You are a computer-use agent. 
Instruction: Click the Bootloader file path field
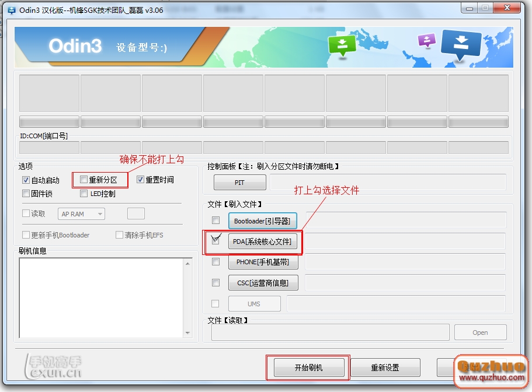coord(406,220)
